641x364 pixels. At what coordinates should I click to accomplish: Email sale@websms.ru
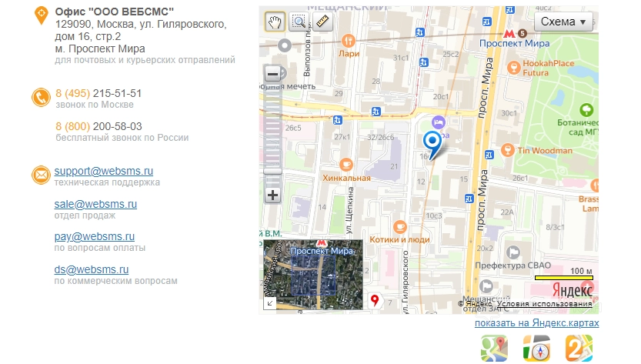click(95, 204)
